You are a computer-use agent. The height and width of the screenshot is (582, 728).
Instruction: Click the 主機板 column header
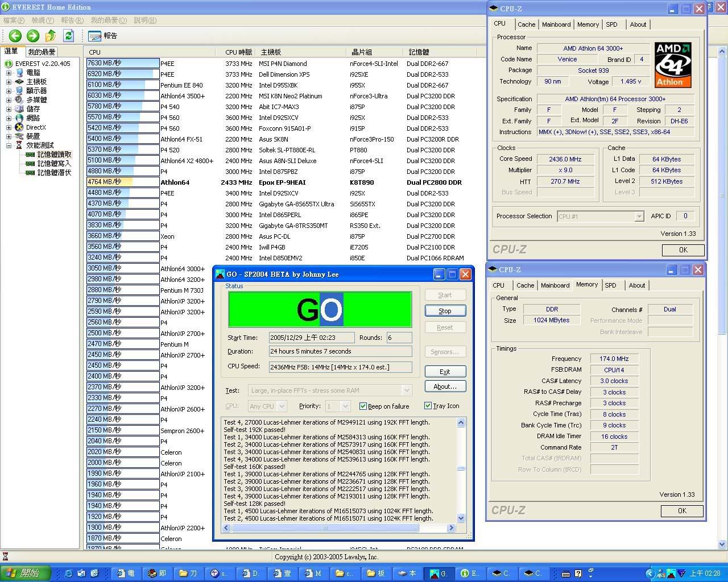(x=301, y=52)
